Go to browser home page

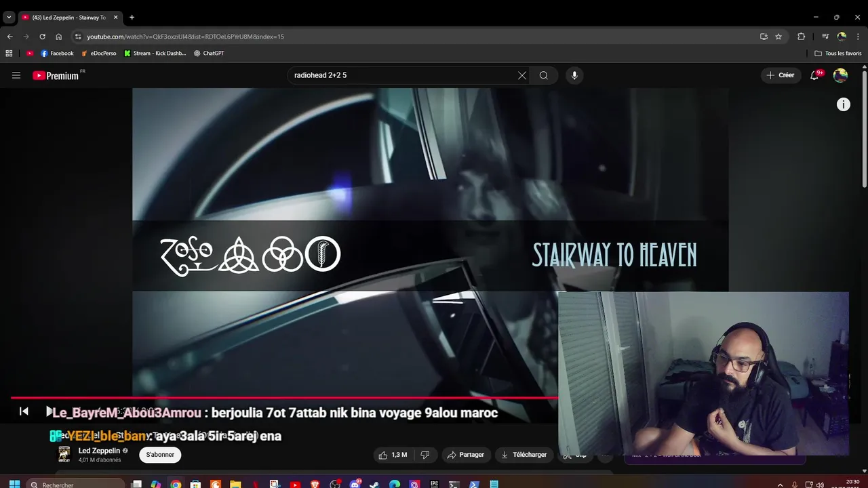[x=59, y=37]
